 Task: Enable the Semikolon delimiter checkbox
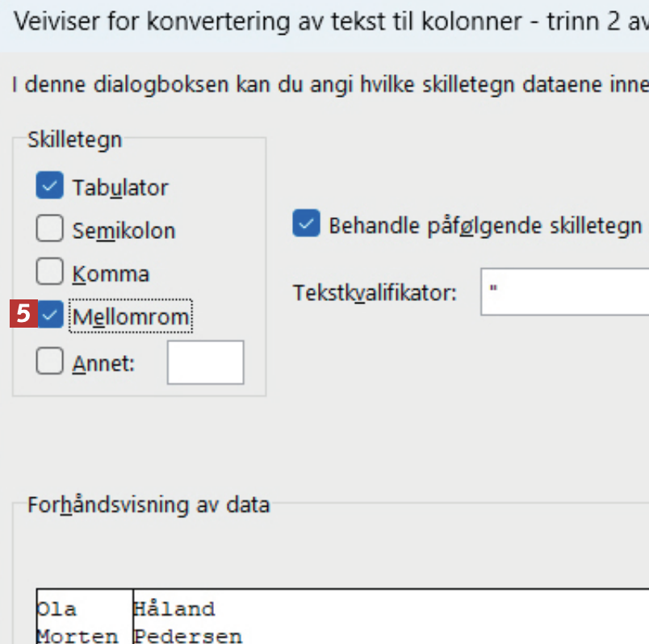[x=49, y=230]
